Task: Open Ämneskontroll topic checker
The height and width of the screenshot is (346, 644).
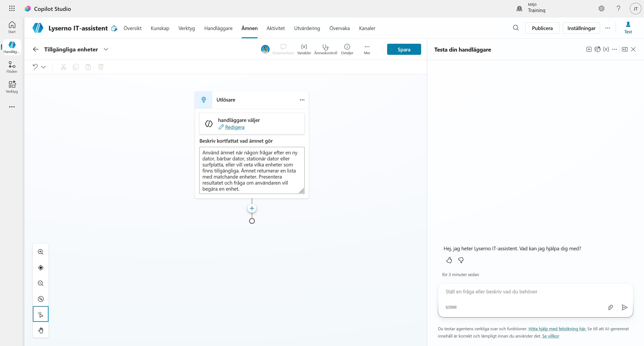Action: [326, 49]
